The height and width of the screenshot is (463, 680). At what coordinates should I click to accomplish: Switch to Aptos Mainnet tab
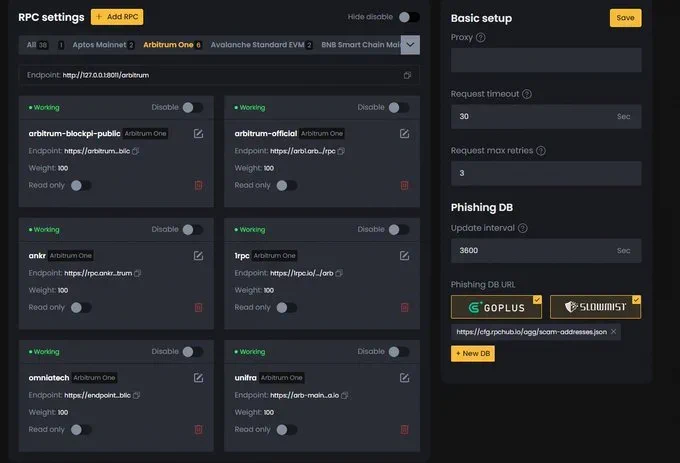coord(103,45)
